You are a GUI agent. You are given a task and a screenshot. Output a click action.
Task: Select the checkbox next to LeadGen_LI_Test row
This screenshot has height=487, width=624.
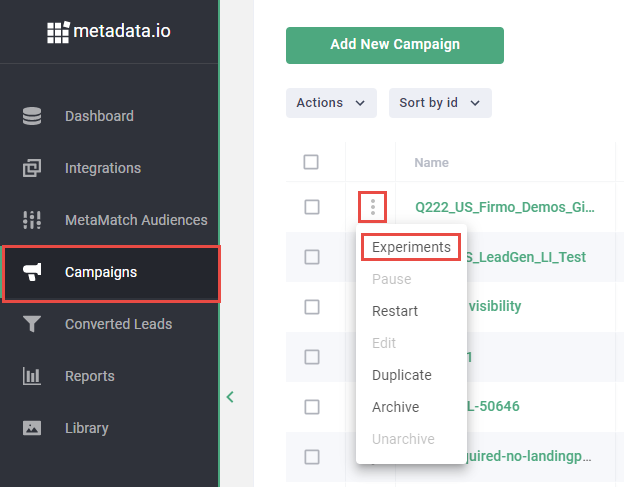(311, 257)
